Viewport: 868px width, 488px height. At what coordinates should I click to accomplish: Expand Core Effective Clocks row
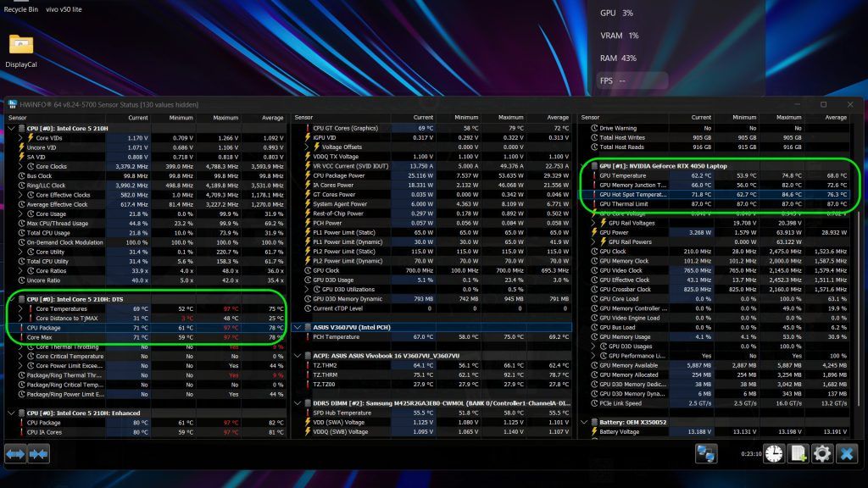tap(20, 195)
